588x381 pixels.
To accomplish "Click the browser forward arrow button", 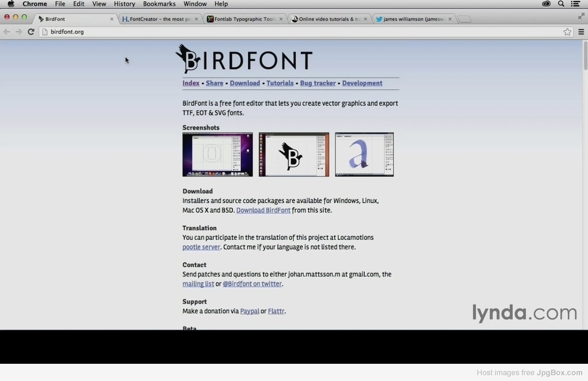I will click(19, 32).
